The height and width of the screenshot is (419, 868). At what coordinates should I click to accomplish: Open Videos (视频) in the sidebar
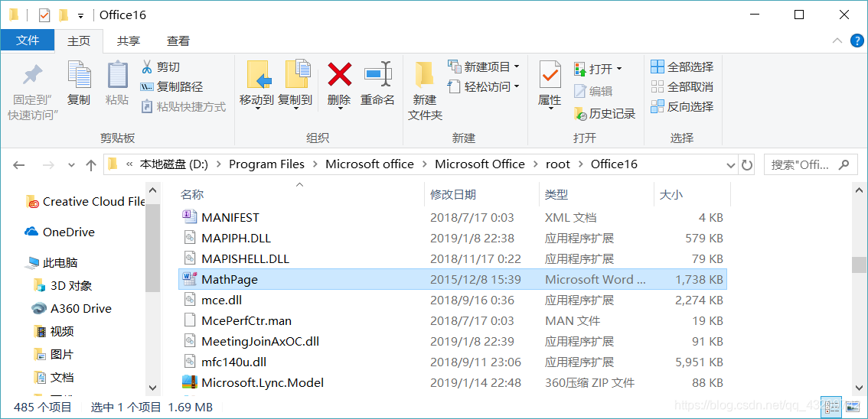[x=54, y=332]
